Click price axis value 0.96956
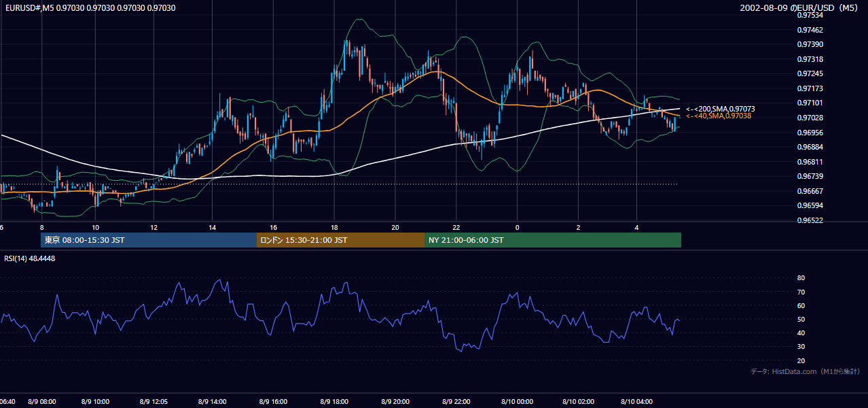 [x=810, y=133]
